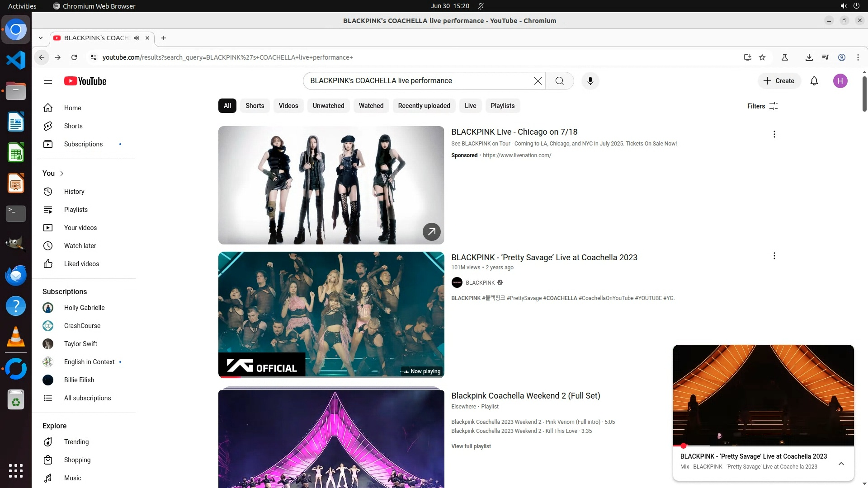Viewport: 868px width, 488px height.
Task: Click the search magnifier button
Action: pos(559,81)
